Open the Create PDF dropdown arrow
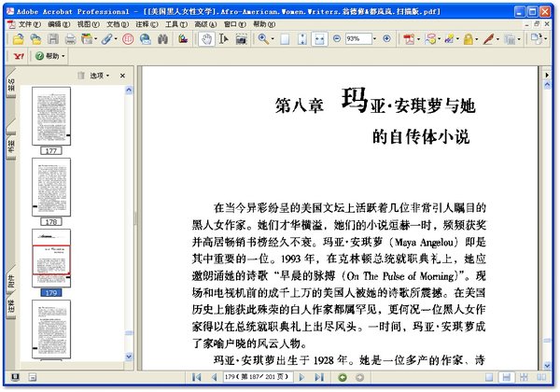This screenshot has width=560, height=392. 418,38
